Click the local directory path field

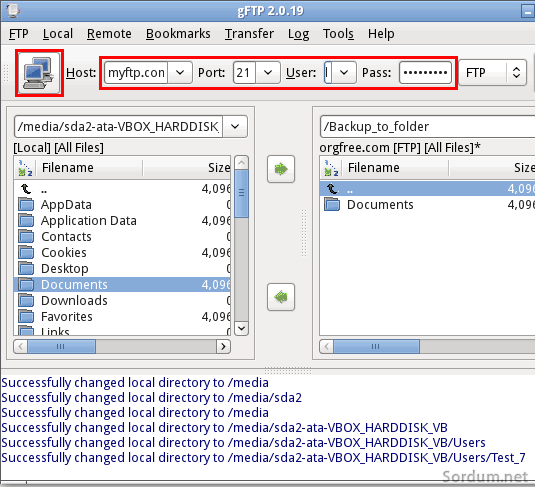point(119,127)
